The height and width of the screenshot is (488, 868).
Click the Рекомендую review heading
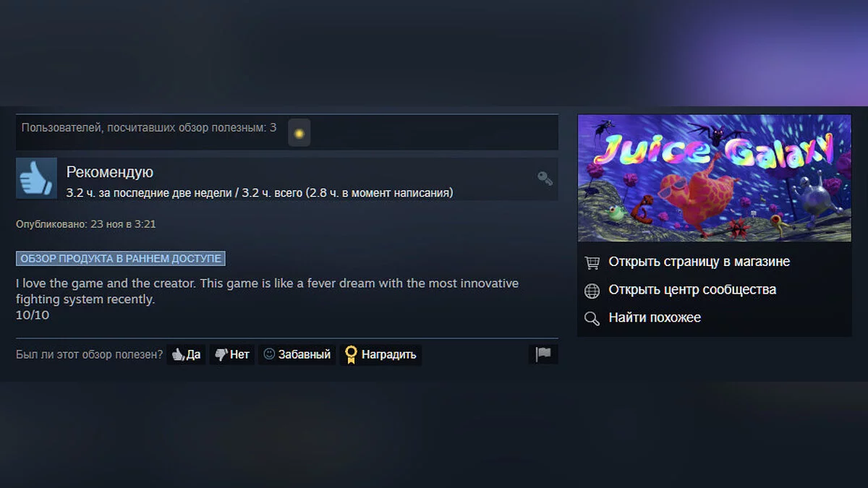(110, 172)
